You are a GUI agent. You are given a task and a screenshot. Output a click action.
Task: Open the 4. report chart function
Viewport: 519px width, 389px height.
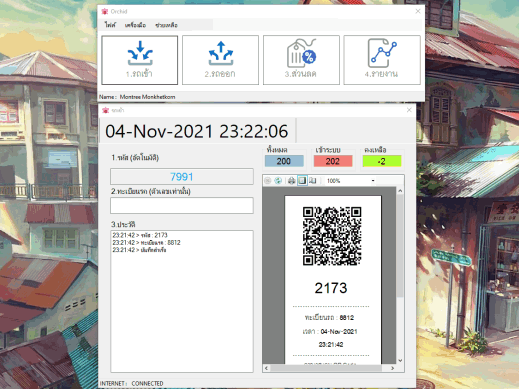point(382,60)
